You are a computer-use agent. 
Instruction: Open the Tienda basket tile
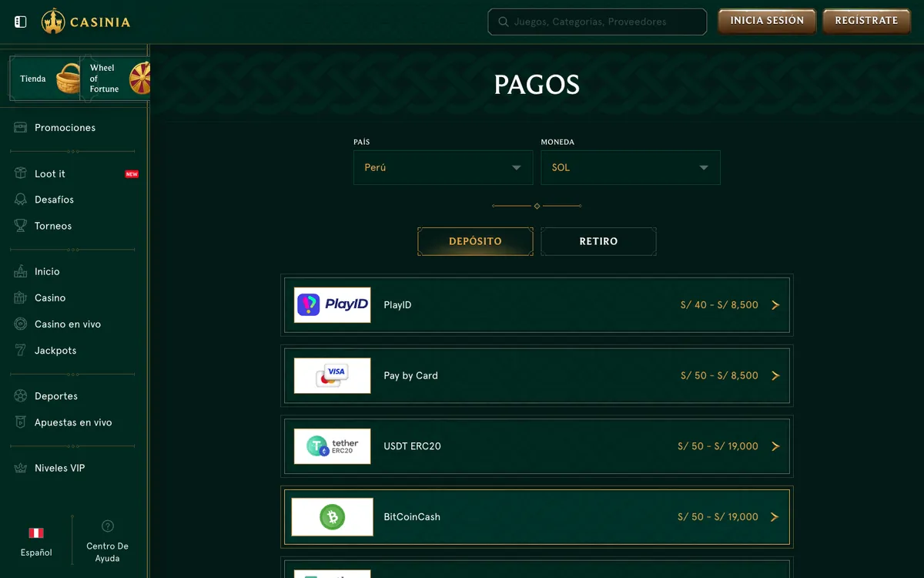(x=45, y=78)
